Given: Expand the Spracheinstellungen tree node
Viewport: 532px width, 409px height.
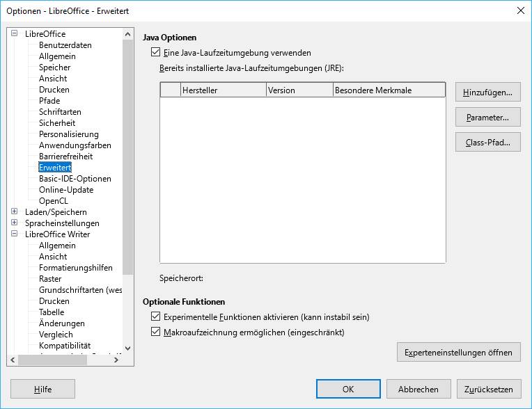Looking at the screenshot, I should (x=14, y=223).
